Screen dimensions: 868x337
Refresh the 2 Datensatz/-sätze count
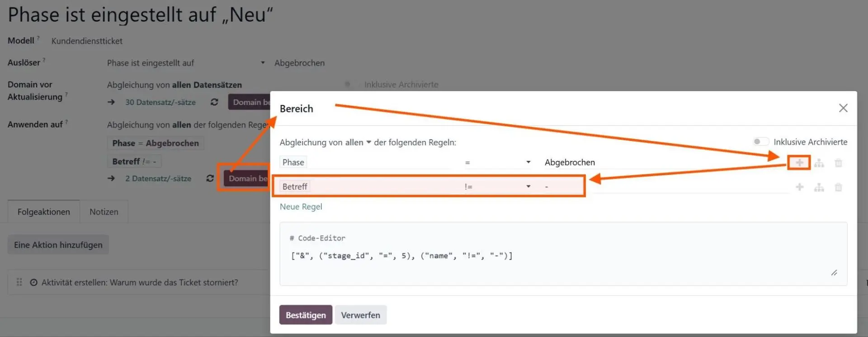click(210, 178)
